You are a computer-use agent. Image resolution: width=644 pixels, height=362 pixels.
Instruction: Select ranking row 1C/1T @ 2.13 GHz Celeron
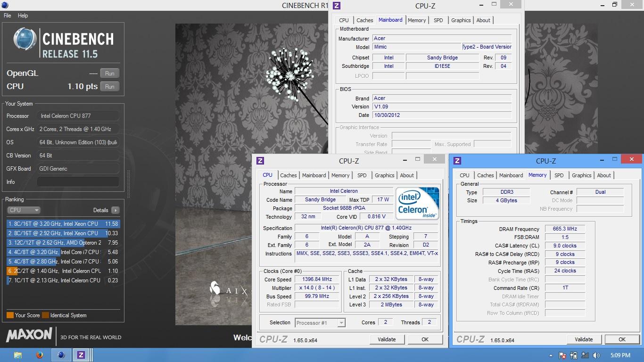pos(63,280)
